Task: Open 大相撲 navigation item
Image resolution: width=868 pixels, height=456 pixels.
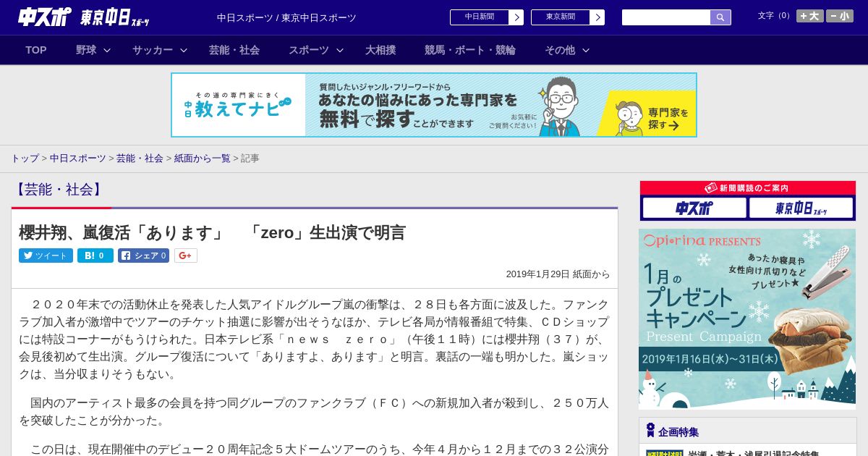Action: point(380,50)
